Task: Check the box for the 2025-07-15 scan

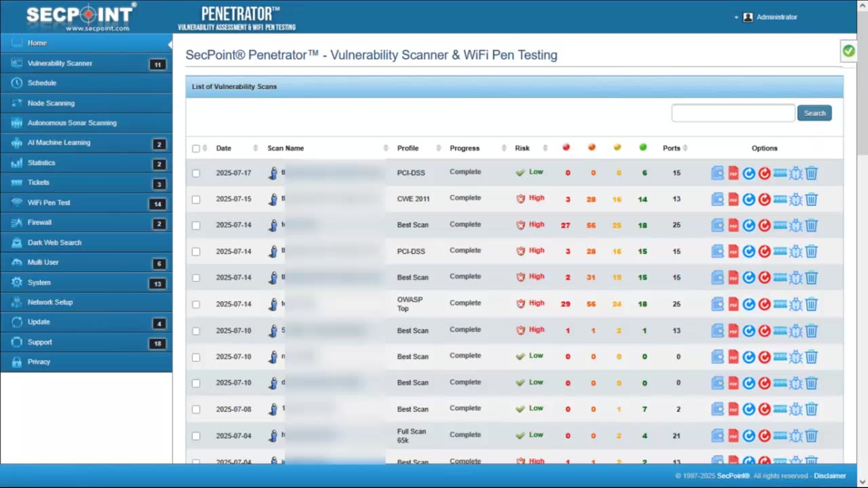Action: coord(196,199)
